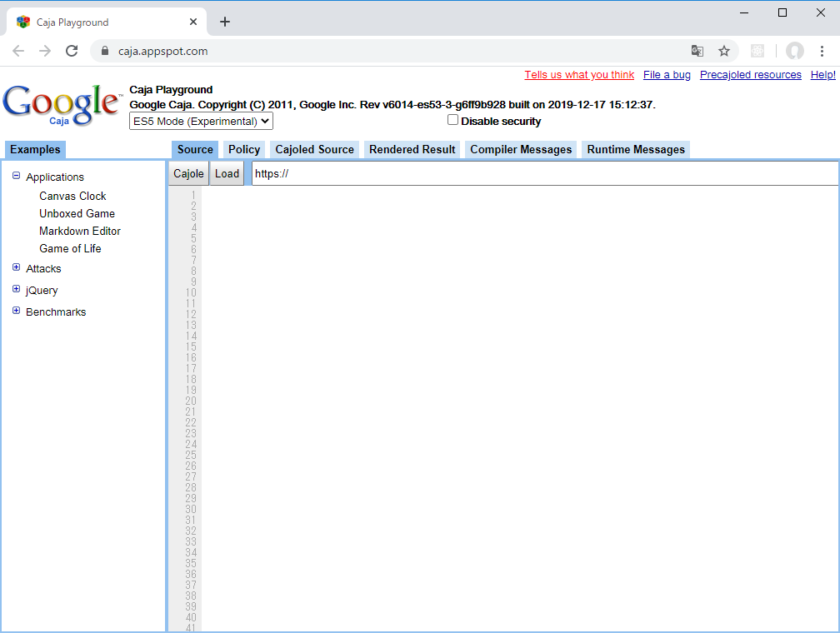Viewport: 840px width, 633px height.
Task: Expand the Benchmarks section
Action: click(x=16, y=311)
